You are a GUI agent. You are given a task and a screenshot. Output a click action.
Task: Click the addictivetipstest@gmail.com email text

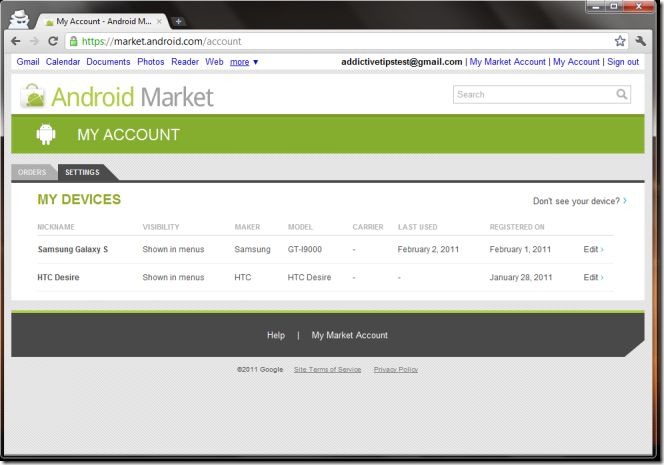[x=402, y=62]
